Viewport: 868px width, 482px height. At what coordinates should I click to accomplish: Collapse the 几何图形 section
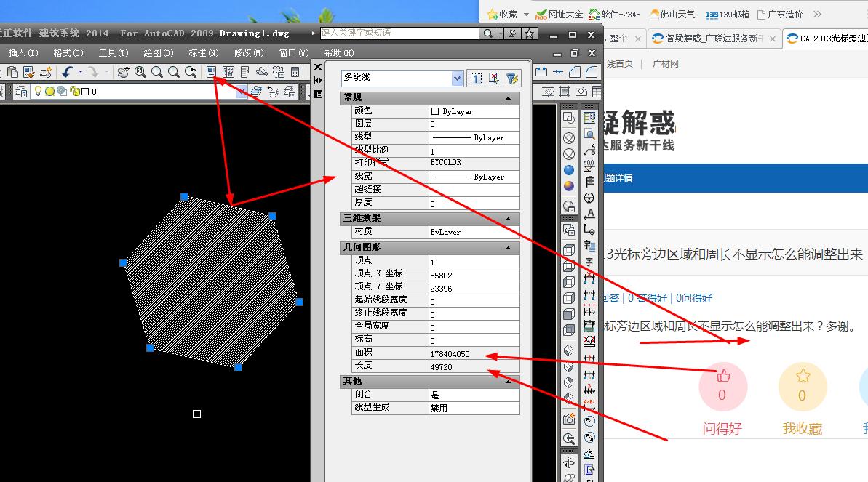[x=508, y=248]
